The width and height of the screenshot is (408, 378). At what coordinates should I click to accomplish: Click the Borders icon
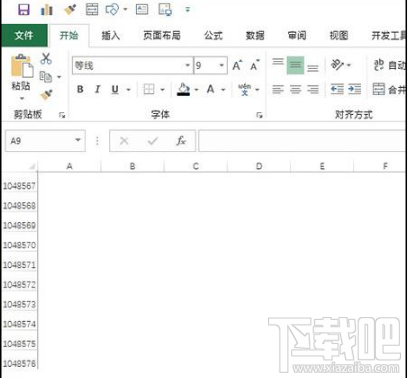(x=149, y=89)
